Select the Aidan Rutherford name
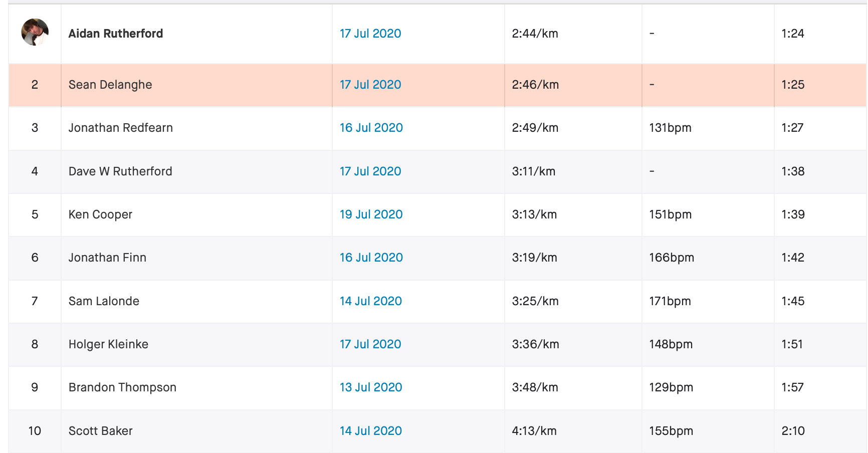 pos(116,34)
